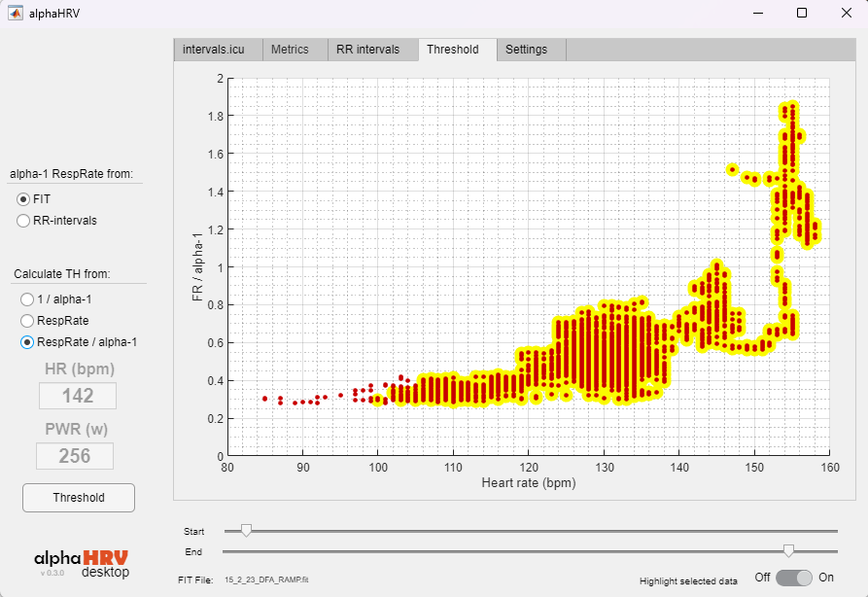Minimize the alphaHRV window
The width and height of the screenshot is (868, 597).
coord(758,13)
